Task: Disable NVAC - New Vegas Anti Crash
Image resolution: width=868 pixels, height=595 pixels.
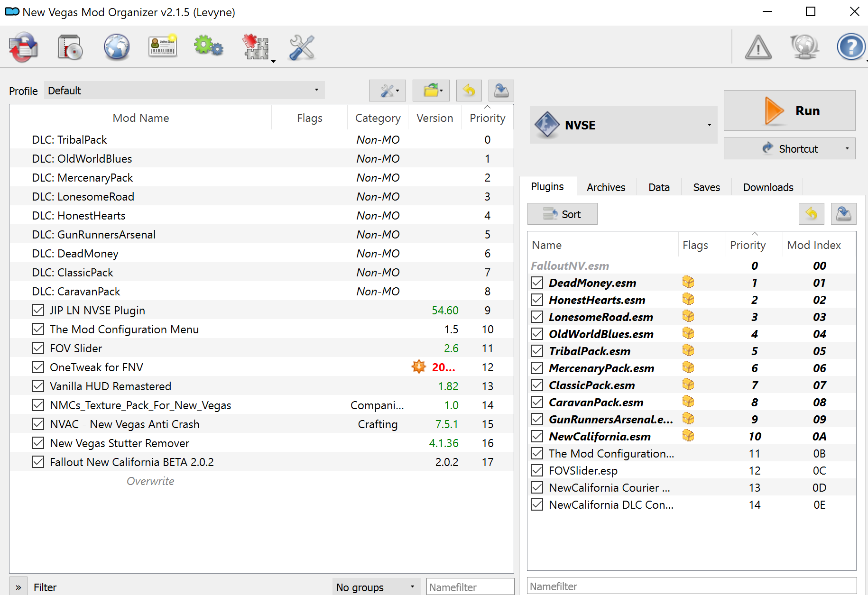Action: pyautogui.click(x=38, y=424)
